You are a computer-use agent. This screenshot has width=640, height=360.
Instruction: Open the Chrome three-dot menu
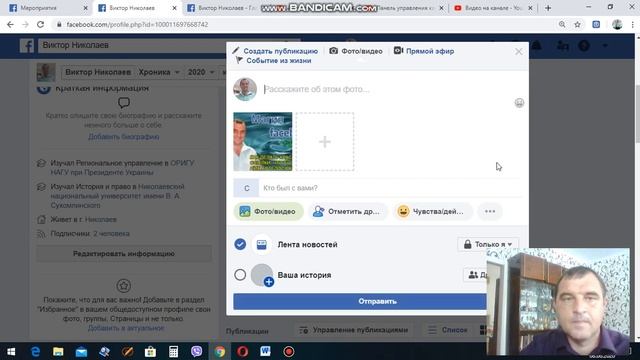pos(632,24)
